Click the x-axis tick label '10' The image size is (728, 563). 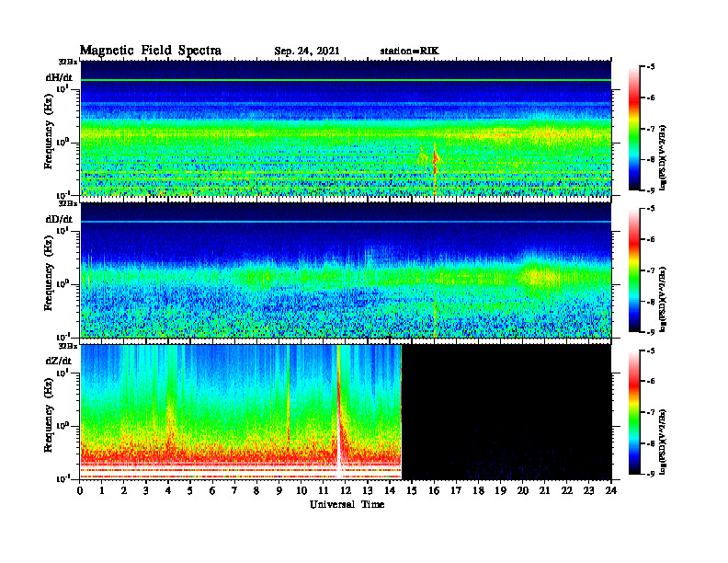pos(301,490)
